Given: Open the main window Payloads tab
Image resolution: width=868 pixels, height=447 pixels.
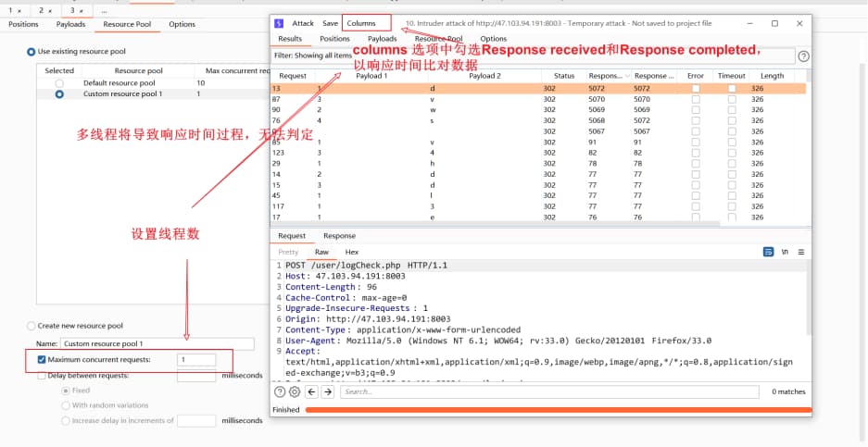Looking at the screenshot, I should pyautogui.click(x=70, y=24).
